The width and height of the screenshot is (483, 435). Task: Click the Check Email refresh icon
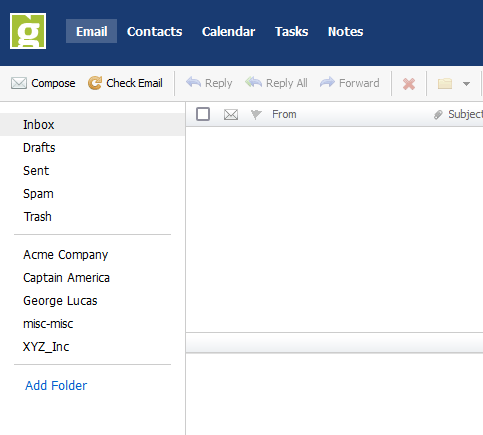[95, 83]
